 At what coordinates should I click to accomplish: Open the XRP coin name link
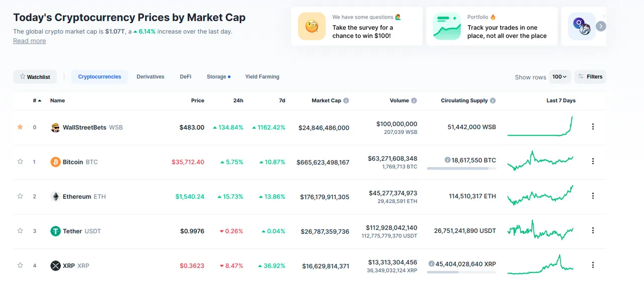click(76, 265)
